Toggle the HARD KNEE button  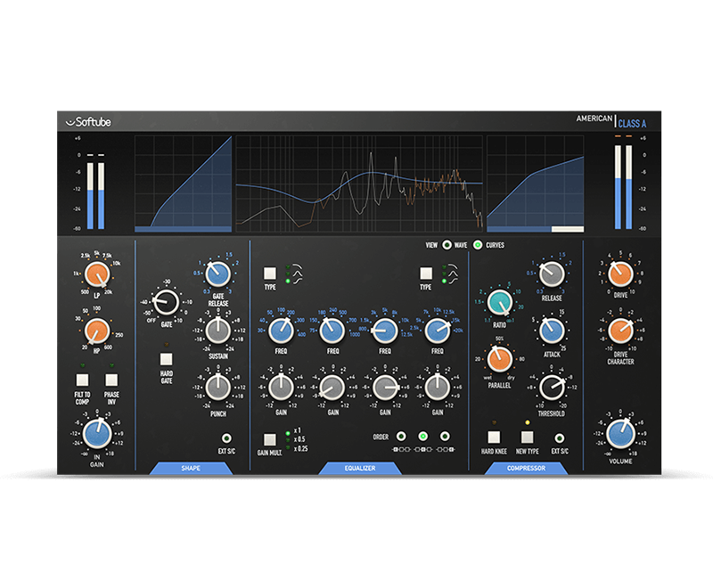point(494,437)
